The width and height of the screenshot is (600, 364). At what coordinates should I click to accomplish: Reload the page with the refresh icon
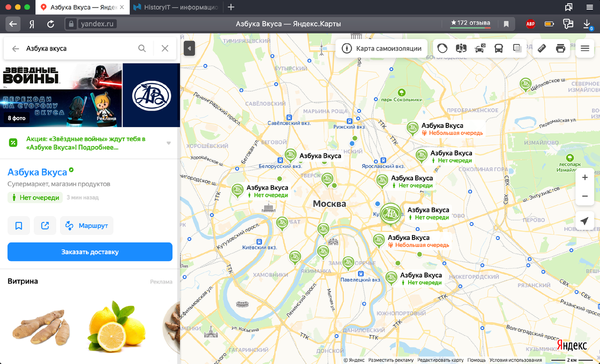click(x=50, y=23)
